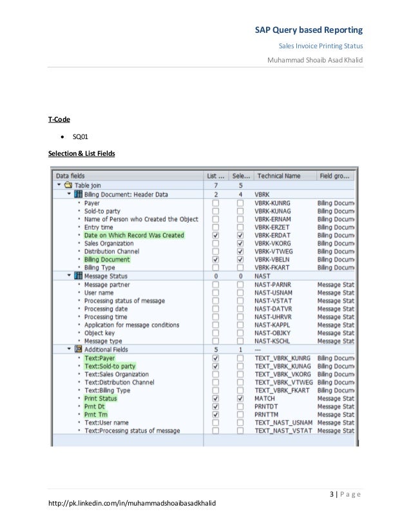Image resolution: width=411 pixels, height=532 pixels.
Task: Select the Sales Organization field
Action: [x=109, y=243]
